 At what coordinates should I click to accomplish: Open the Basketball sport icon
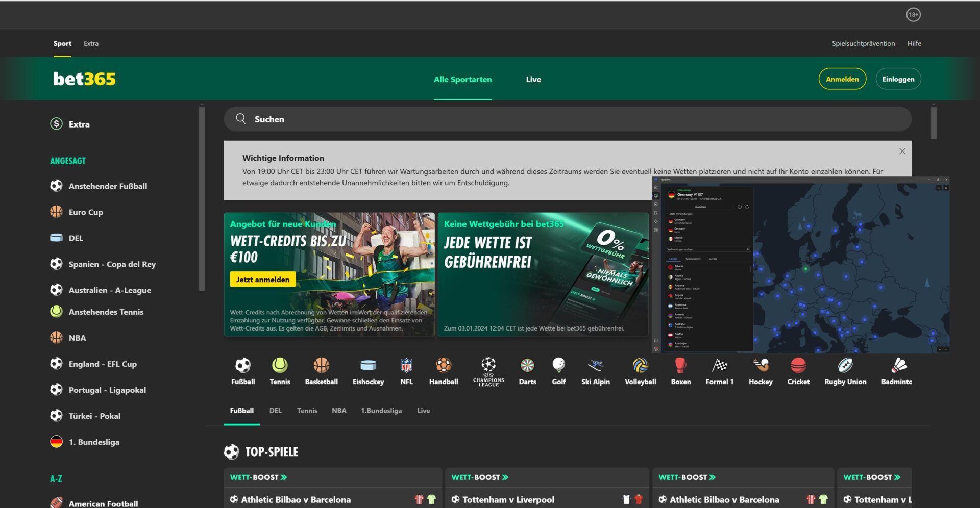click(321, 365)
